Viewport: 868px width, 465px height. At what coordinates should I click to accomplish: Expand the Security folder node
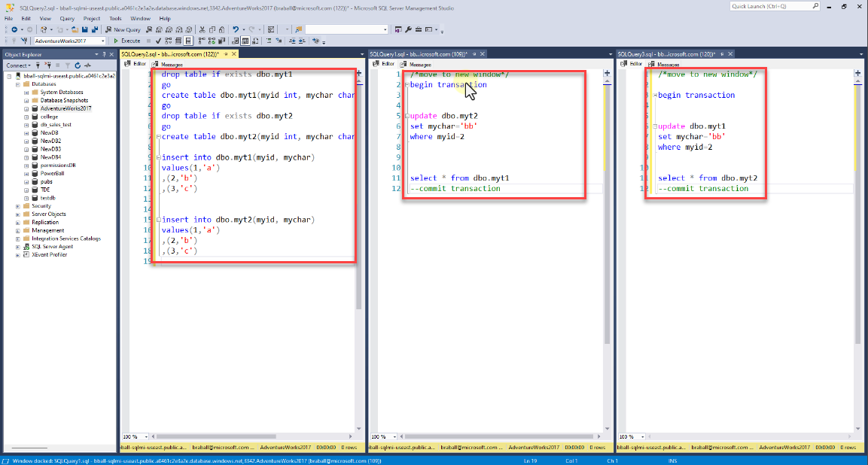(18, 205)
